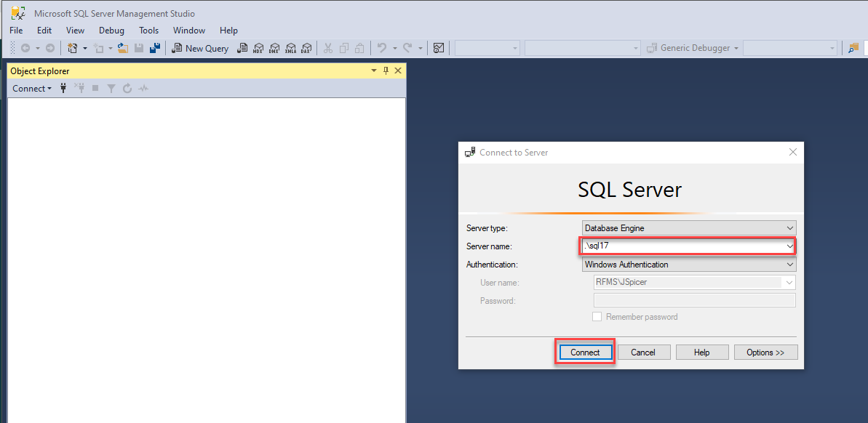Screen dimensions: 868x423
Task: Expand the Server name dropdown arrow
Action: [x=790, y=246]
